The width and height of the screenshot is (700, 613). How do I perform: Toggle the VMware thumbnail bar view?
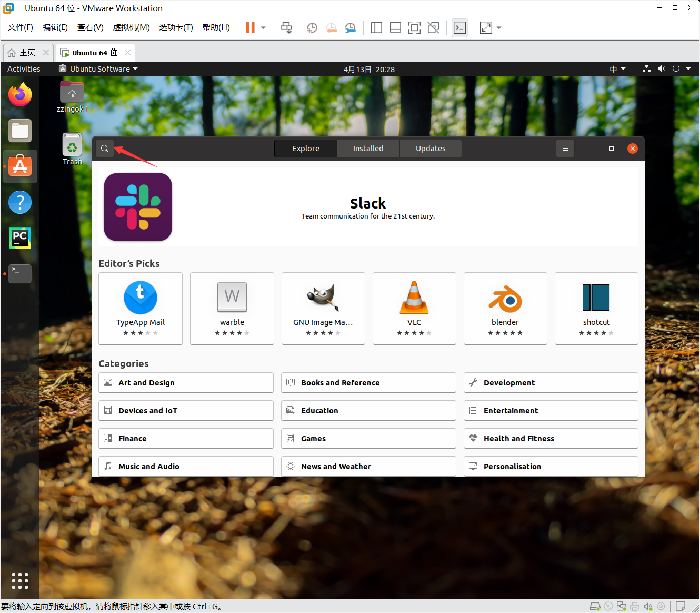395,27
